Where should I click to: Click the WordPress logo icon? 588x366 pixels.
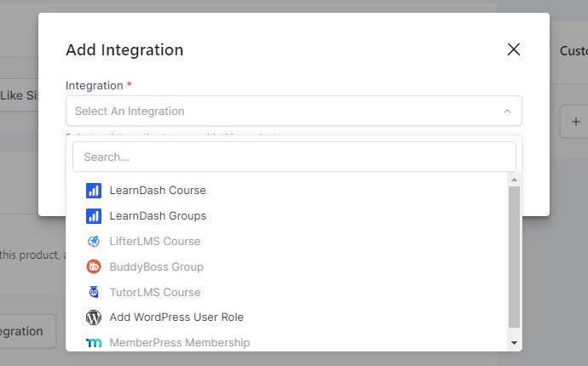point(94,317)
